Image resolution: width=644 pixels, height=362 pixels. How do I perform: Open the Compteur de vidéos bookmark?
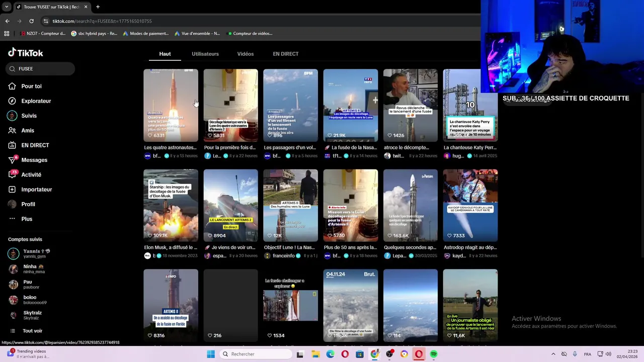coord(250,34)
